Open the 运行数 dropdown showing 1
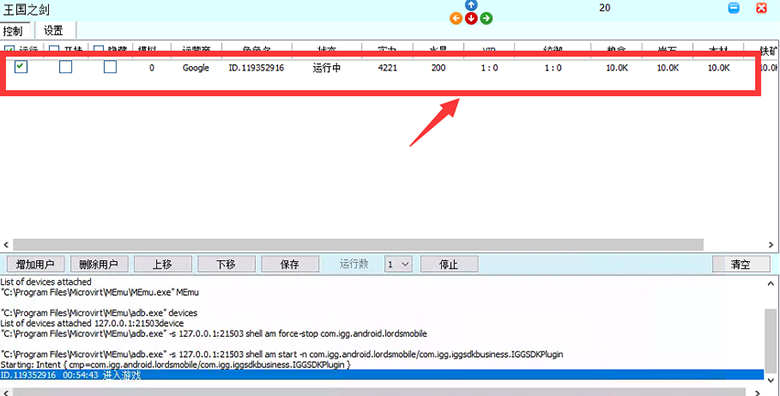Viewport: 780px width, 396px height. (398, 264)
